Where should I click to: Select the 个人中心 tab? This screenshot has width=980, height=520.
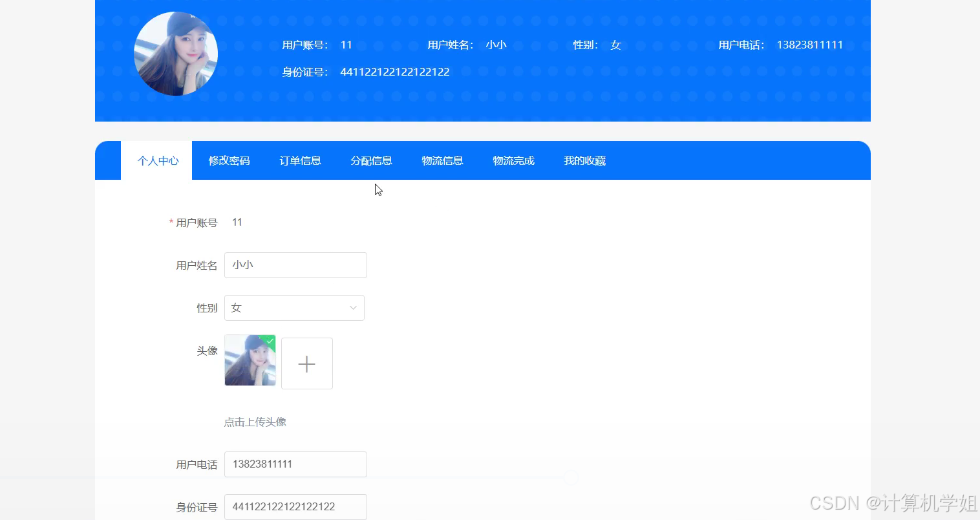point(157,160)
